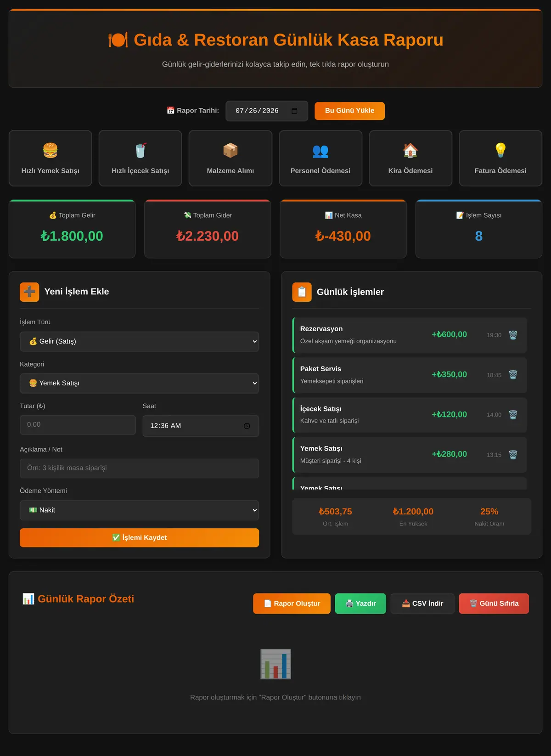The image size is (551, 756).
Task: Delete the Paket Servis transaction
Action: (x=513, y=375)
